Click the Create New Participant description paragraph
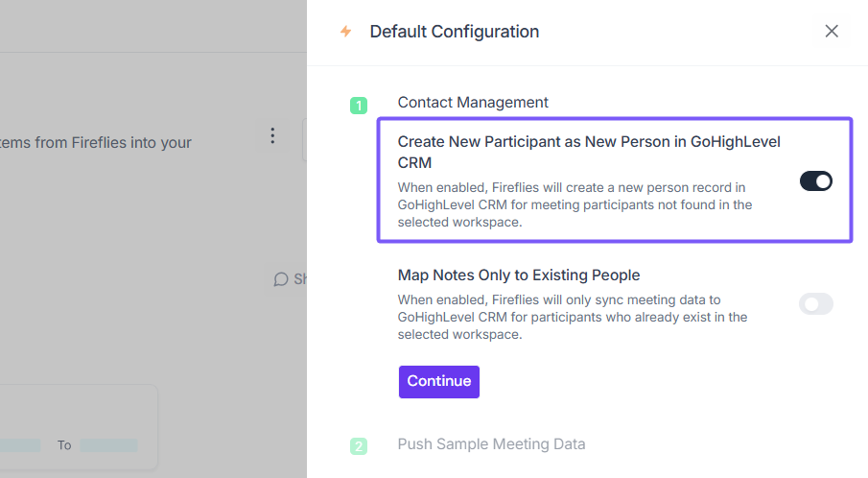868x478 pixels. [575, 204]
